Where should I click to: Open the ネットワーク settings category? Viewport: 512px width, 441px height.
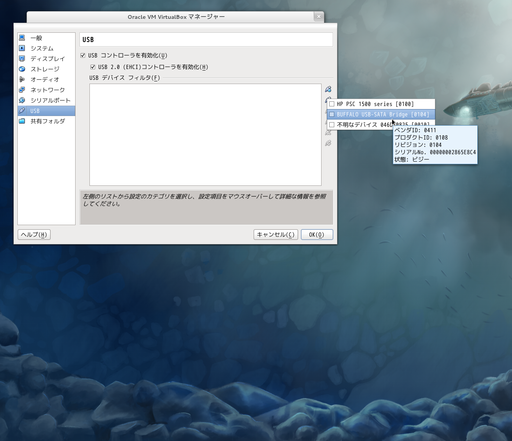click(x=46, y=90)
